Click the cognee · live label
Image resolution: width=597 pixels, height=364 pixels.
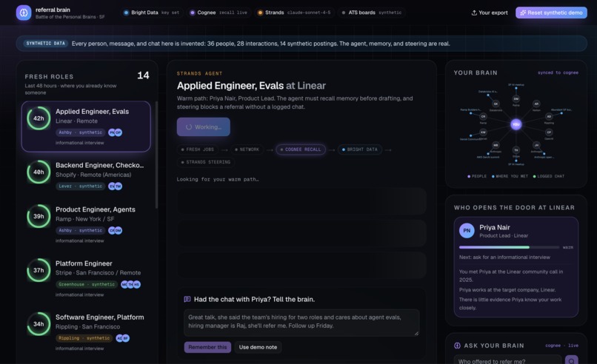point(561,346)
